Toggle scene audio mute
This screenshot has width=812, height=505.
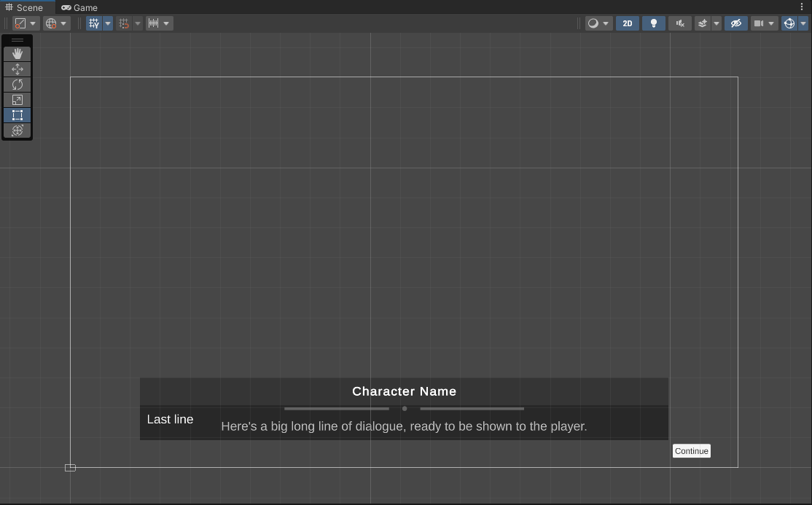pos(680,23)
